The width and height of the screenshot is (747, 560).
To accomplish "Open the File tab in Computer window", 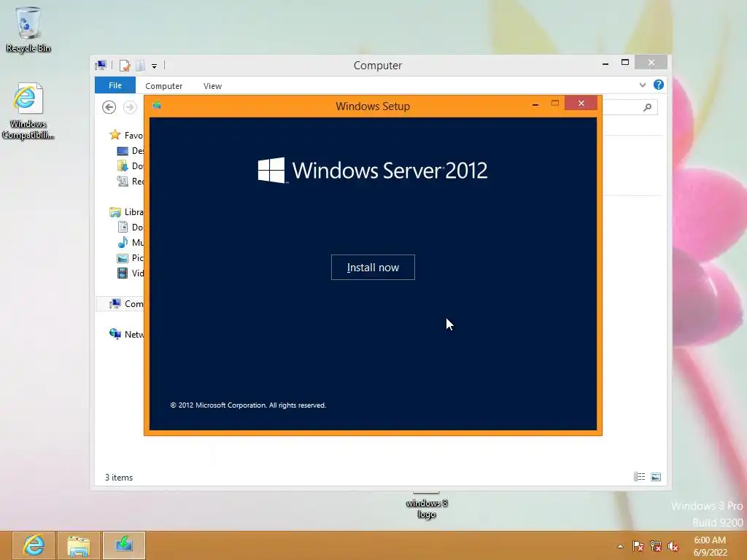I will pos(115,85).
